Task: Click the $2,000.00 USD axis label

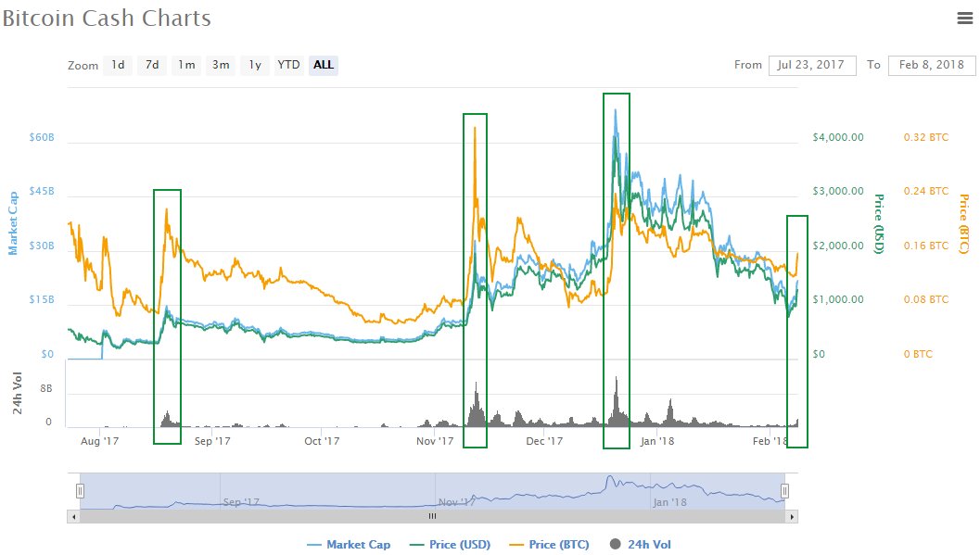Action: [838, 246]
